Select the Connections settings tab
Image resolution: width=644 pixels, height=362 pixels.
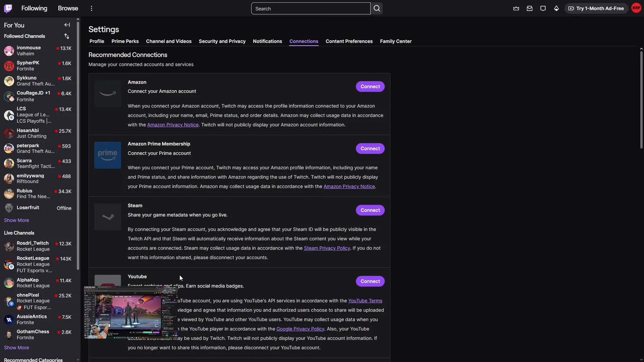[x=304, y=41]
